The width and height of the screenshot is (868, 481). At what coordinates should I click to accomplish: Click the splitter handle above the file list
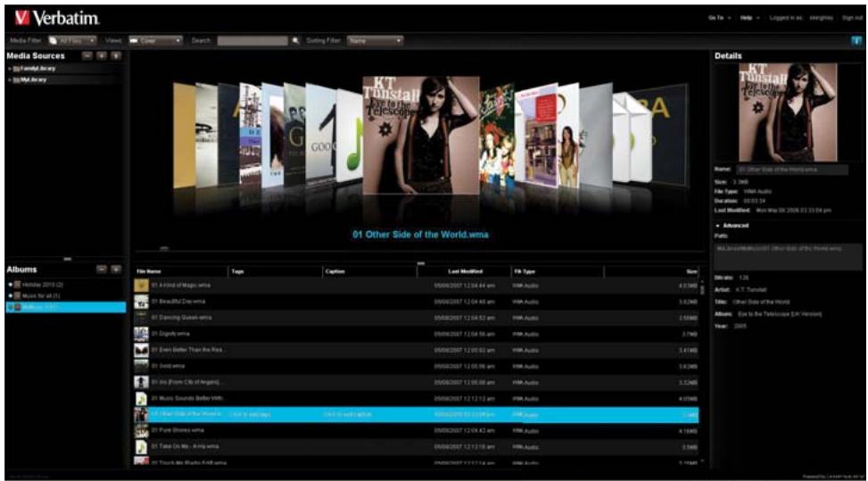click(x=421, y=263)
